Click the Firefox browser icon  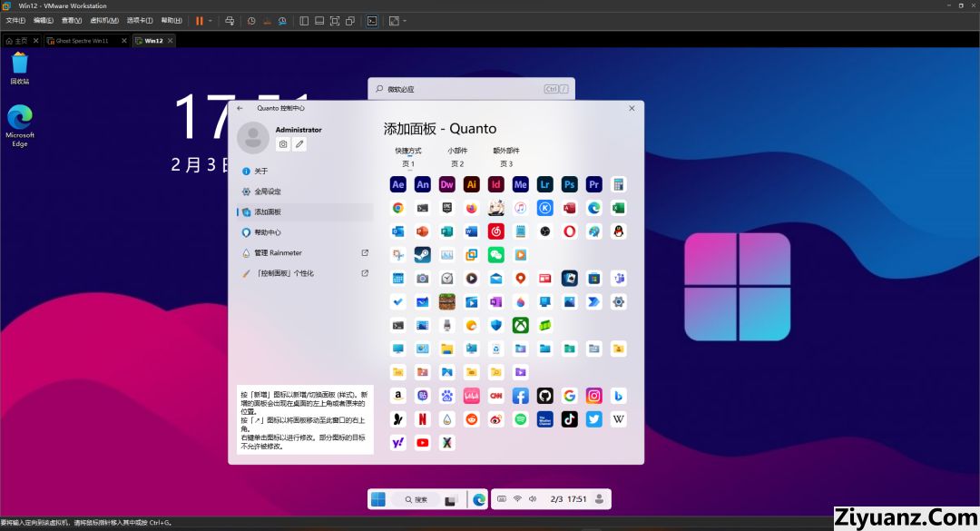(x=471, y=208)
